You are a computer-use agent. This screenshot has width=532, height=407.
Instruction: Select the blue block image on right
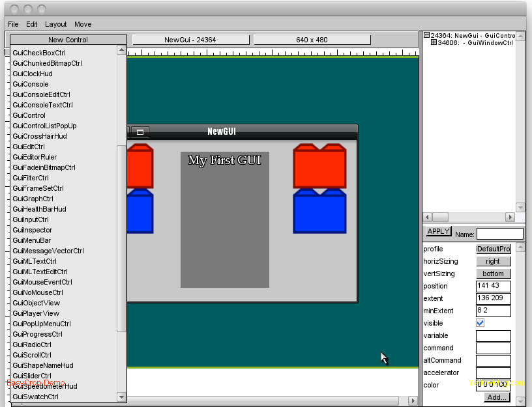(319, 212)
